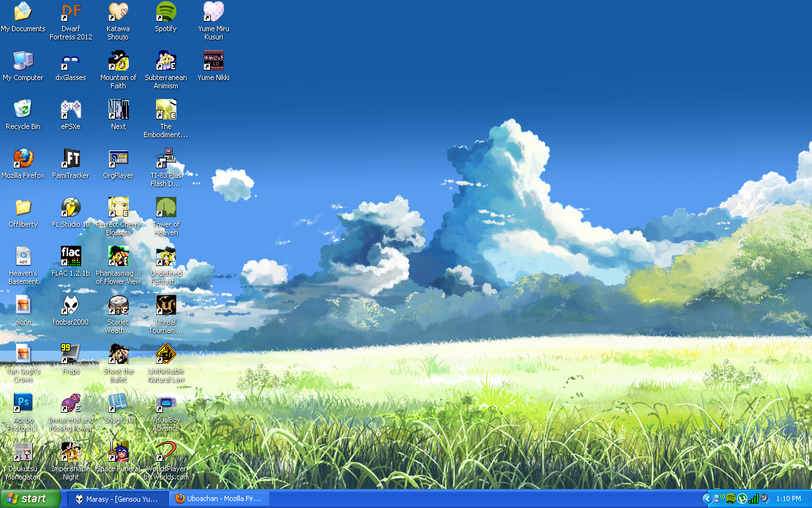Launch the Mozilla Firefox desktop icon
The image size is (812, 508).
coord(23,158)
